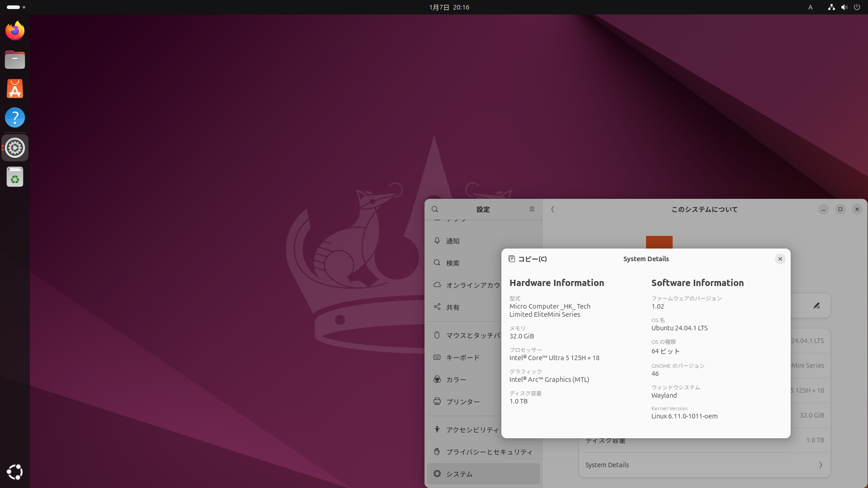Select プライバシーとセキュリティ in sidebar

click(x=489, y=452)
